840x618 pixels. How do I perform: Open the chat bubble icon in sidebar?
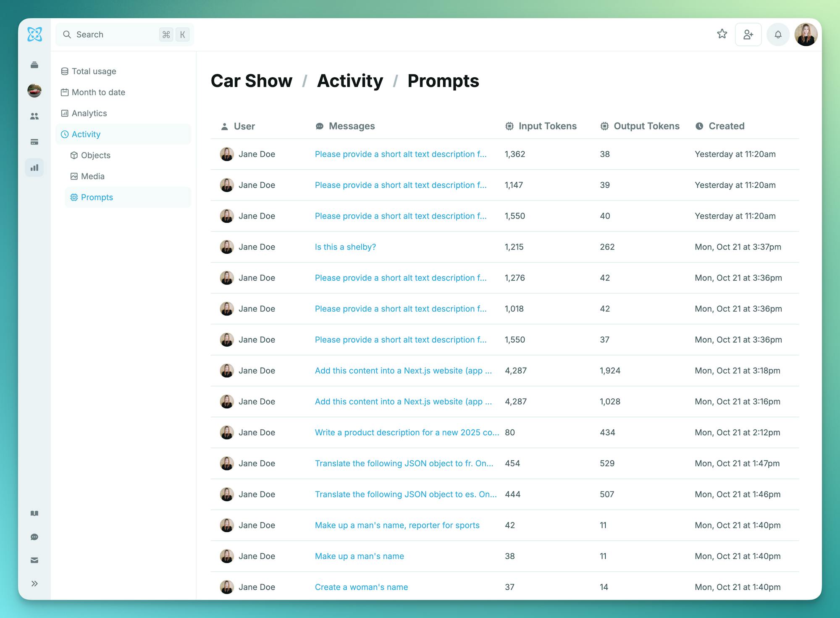click(34, 537)
